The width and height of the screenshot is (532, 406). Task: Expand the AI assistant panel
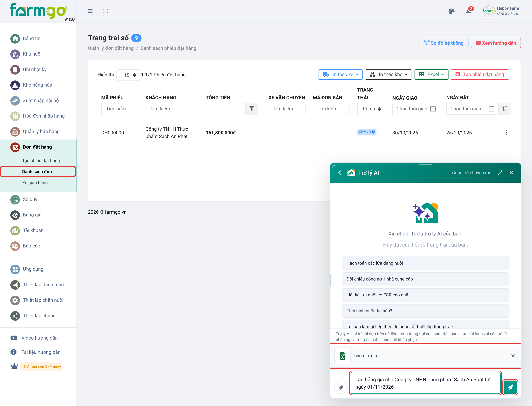click(x=500, y=173)
